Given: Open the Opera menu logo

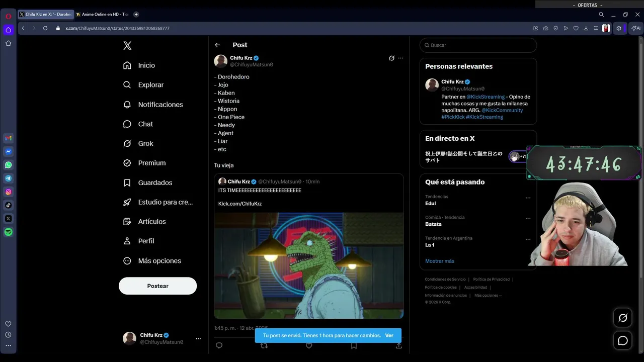Looking at the screenshot, I should [x=8, y=16].
